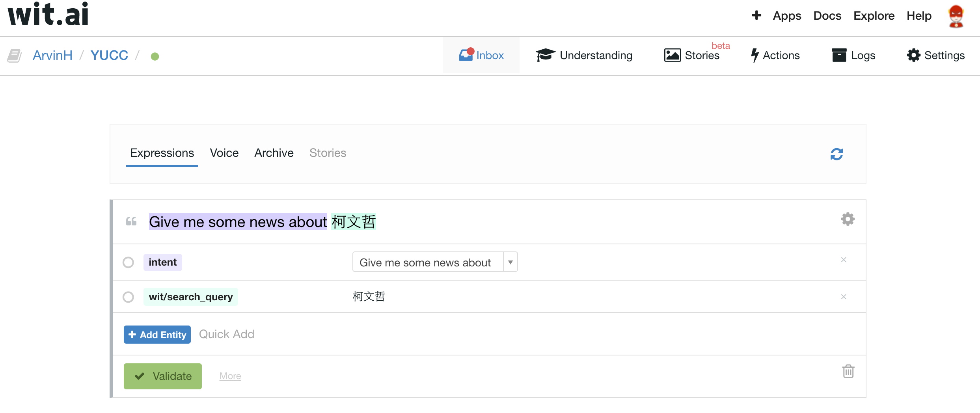Click the Logs archive box icon

tap(839, 55)
